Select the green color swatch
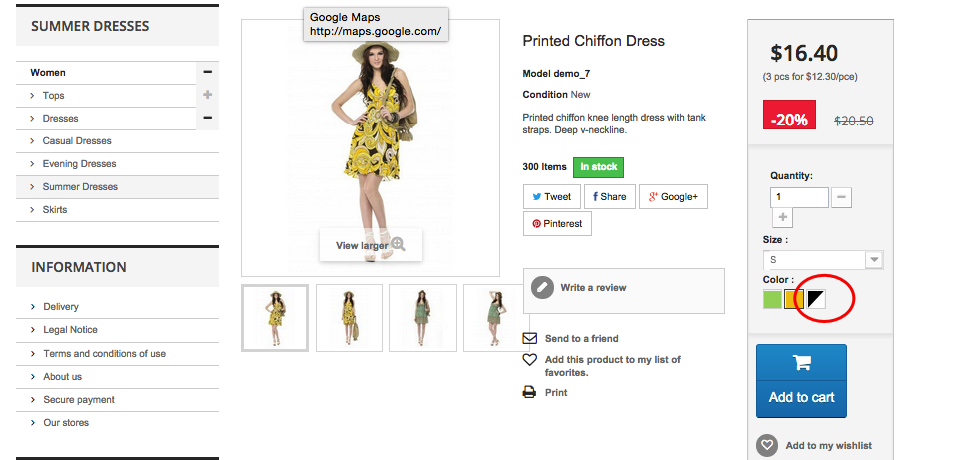This screenshot has width=960, height=460. coord(773,299)
